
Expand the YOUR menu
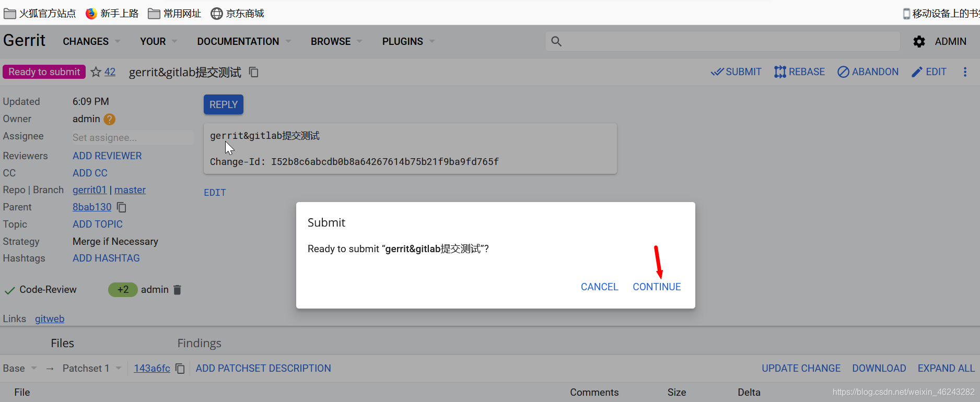click(x=158, y=41)
